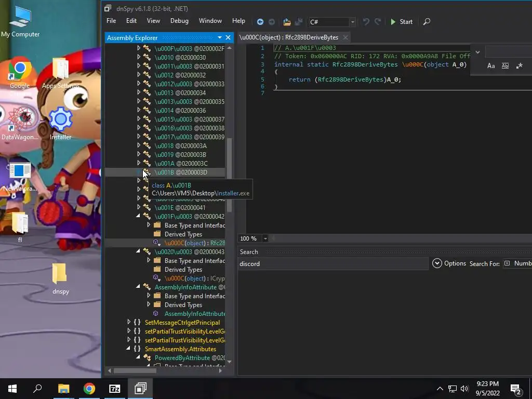Toggle Match Case (Aa) in find box

491,66
